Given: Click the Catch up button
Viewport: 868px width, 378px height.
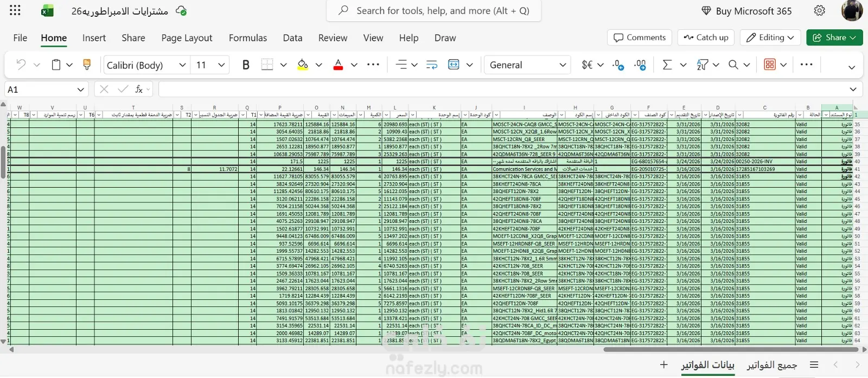Looking at the screenshot, I should coord(706,37).
